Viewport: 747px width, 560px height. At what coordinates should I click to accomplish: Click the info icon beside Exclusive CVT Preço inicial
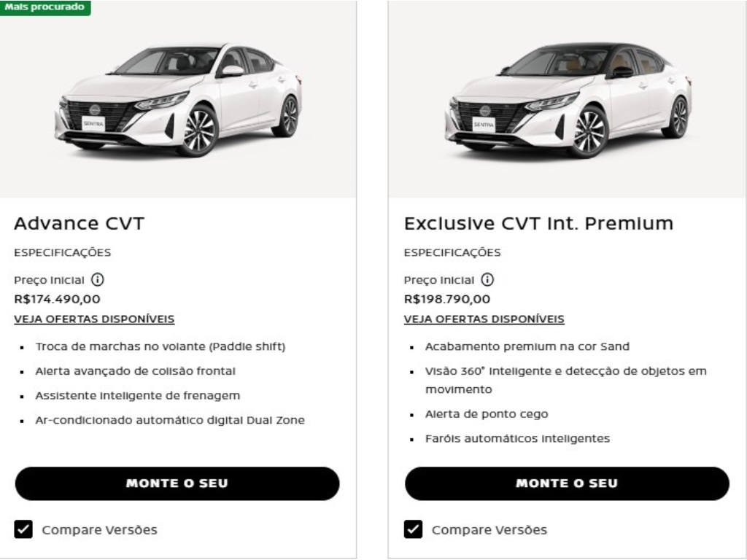(487, 279)
